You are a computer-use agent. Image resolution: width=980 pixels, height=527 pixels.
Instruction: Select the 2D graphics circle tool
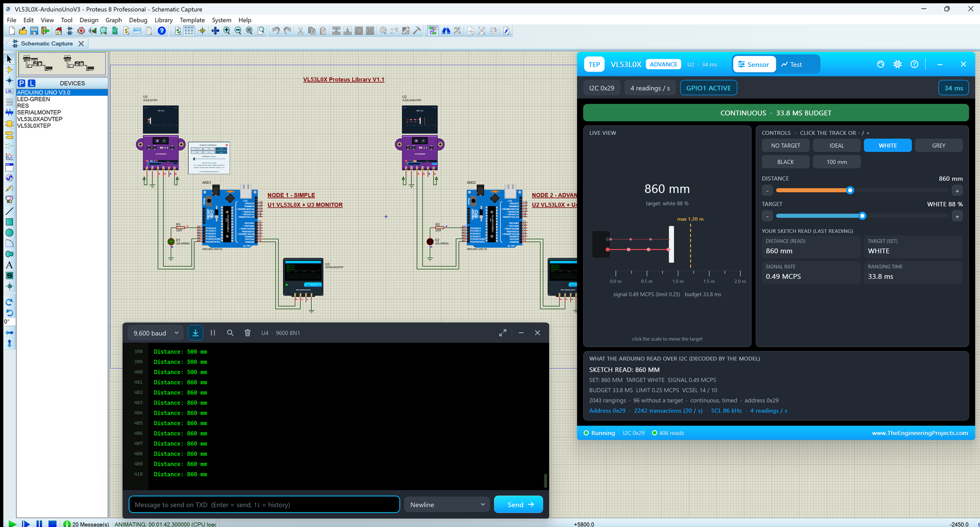click(x=9, y=233)
